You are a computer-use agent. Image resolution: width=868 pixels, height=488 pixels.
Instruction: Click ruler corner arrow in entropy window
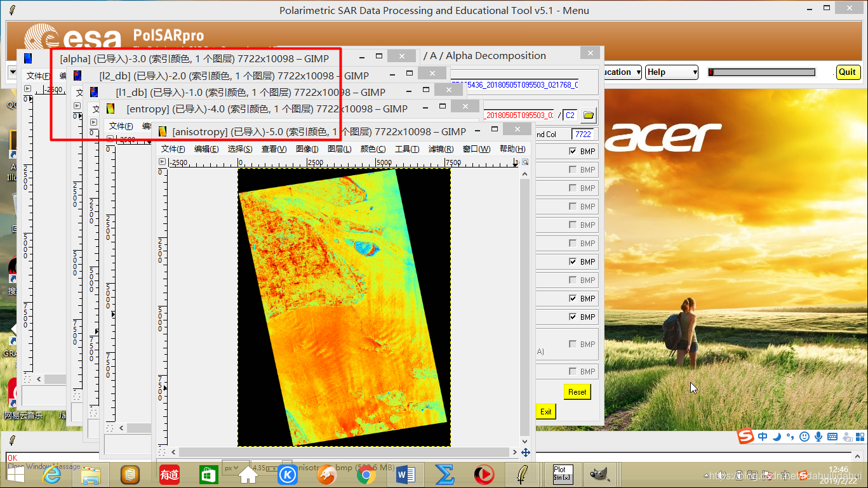click(x=110, y=139)
